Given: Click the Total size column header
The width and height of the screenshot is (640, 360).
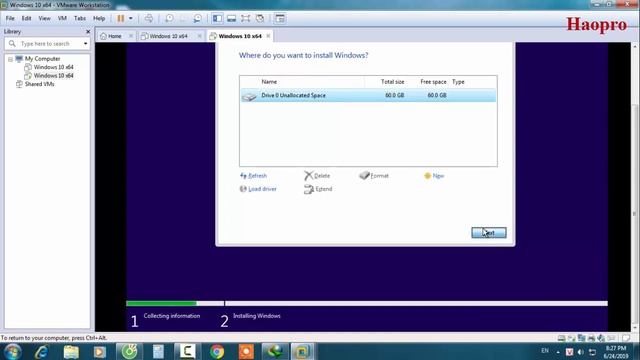Looking at the screenshot, I should point(393,82).
